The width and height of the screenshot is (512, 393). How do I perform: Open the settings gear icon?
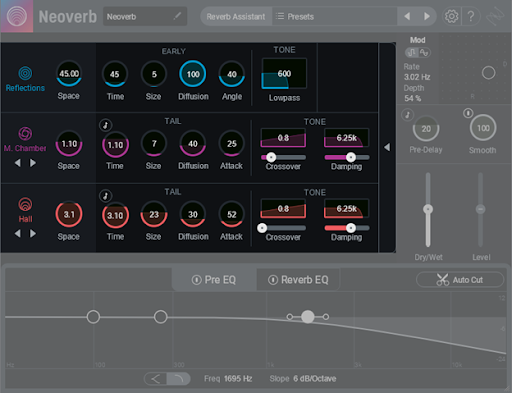[x=452, y=16]
